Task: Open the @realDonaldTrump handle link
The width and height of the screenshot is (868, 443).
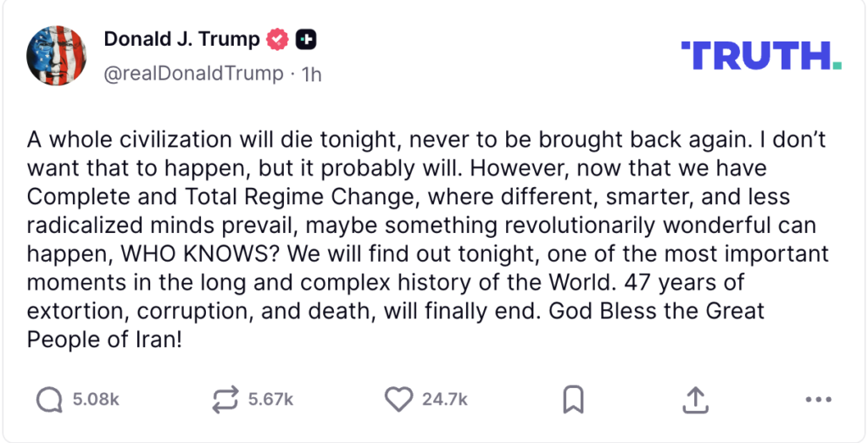Action: coord(193,74)
